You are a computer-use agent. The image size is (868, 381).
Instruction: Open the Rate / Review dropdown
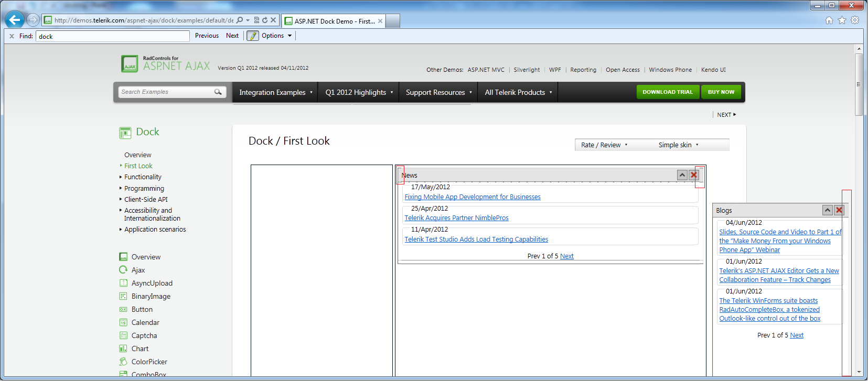[x=604, y=145]
